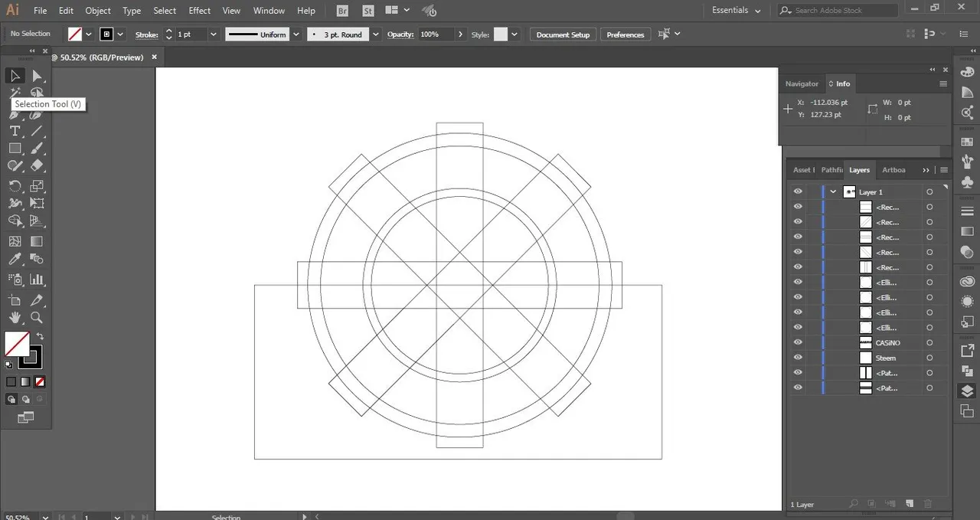Image resolution: width=980 pixels, height=520 pixels.
Task: Open the Uniform width profile dropdown
Action: (x=295, y=34)
